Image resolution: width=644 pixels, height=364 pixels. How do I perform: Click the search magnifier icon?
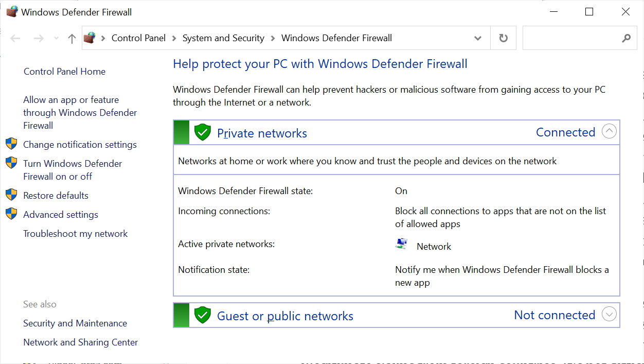tap(626, 38)
